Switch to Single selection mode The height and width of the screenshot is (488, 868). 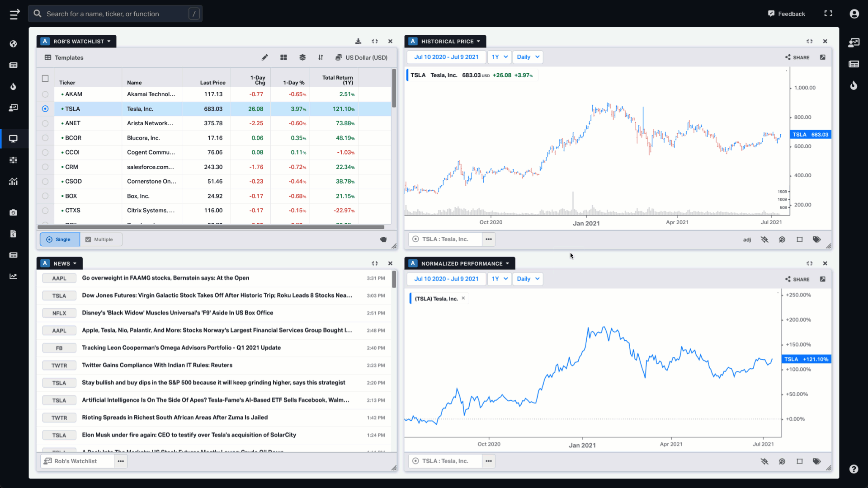(x=60, y=239)
